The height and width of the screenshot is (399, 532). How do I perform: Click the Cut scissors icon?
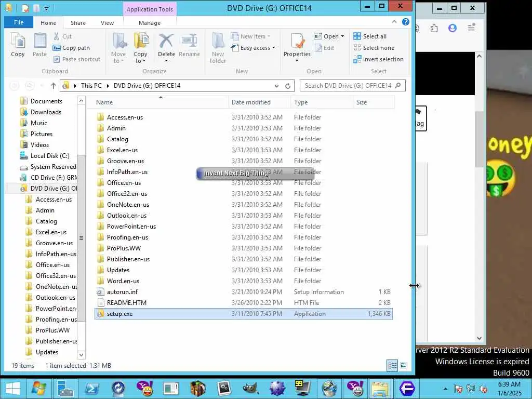coord(56,36)
